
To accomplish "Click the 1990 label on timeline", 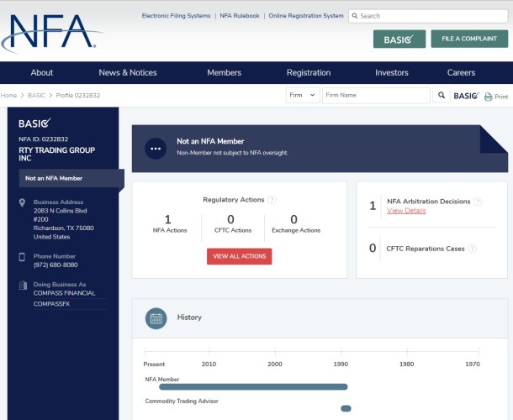I will (341, 364).
